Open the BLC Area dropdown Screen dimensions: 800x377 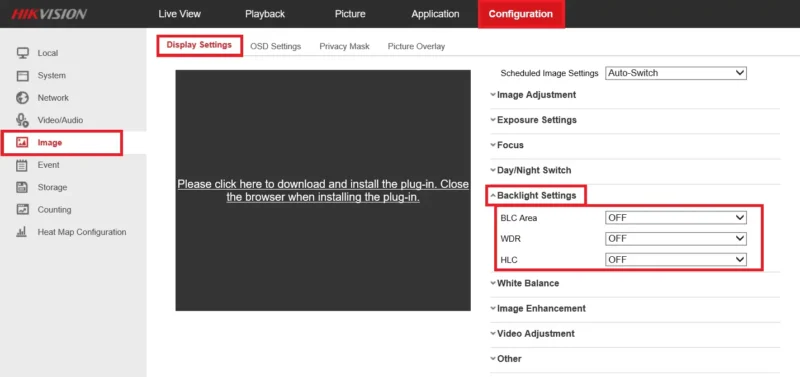click(676, 218)
